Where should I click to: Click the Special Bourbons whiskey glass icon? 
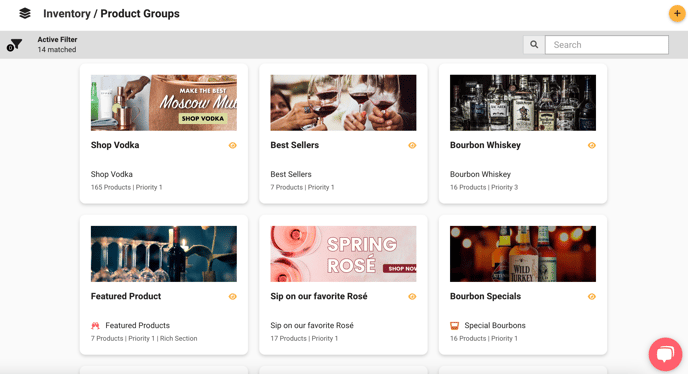[455, 326]
